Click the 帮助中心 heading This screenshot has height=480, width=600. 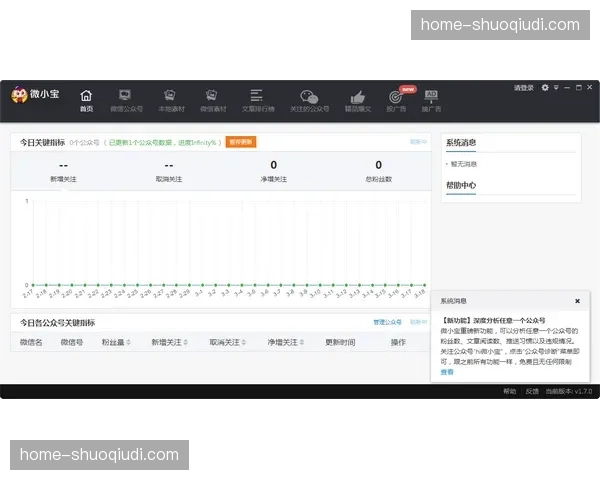click(461, 186)
